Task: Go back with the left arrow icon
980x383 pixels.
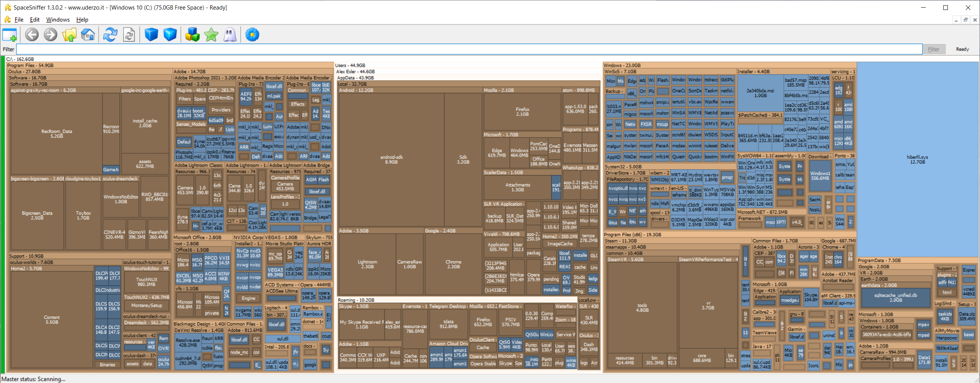Action: coord(32,35)
